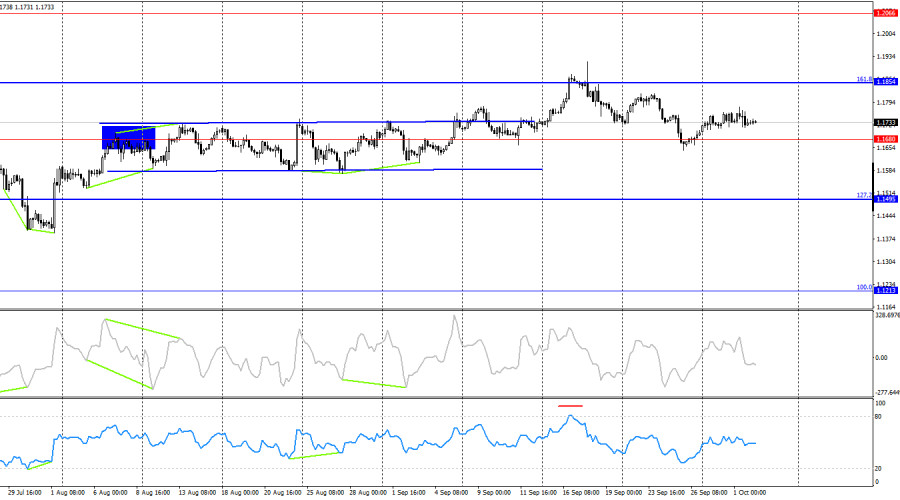The height and width of the screenshot is (500, 900).
Task: Select the blue filled rectangle on chart
Action: (128, 137)
